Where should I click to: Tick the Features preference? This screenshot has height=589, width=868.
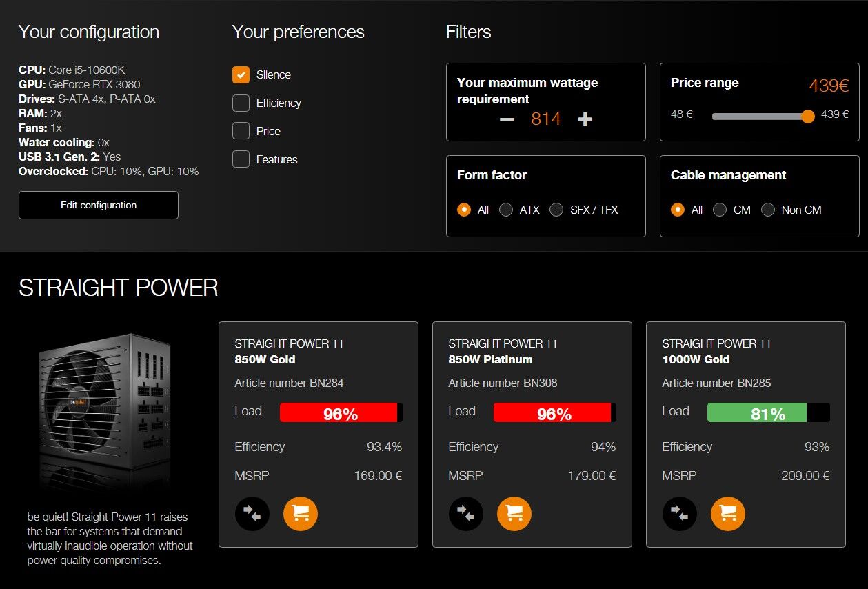click(x=241, y=159)
